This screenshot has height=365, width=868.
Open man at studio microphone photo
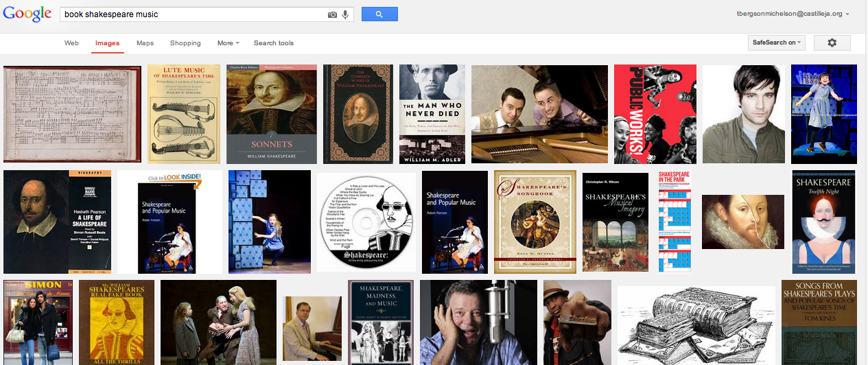click(x=479, y=322)
